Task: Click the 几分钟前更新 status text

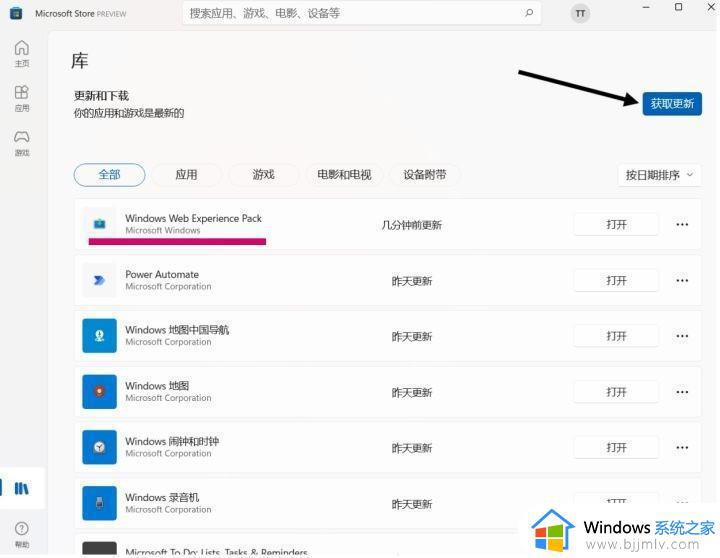Action: [411, 225]
